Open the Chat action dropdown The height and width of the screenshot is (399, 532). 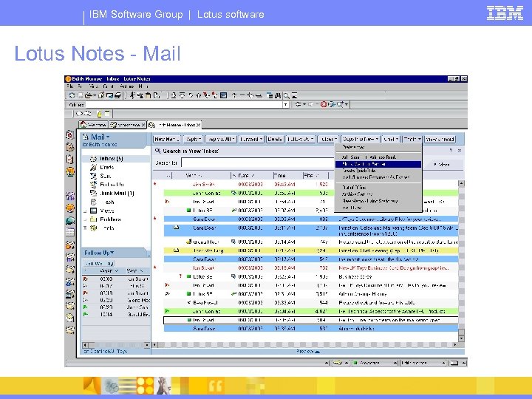coord(391,139)
